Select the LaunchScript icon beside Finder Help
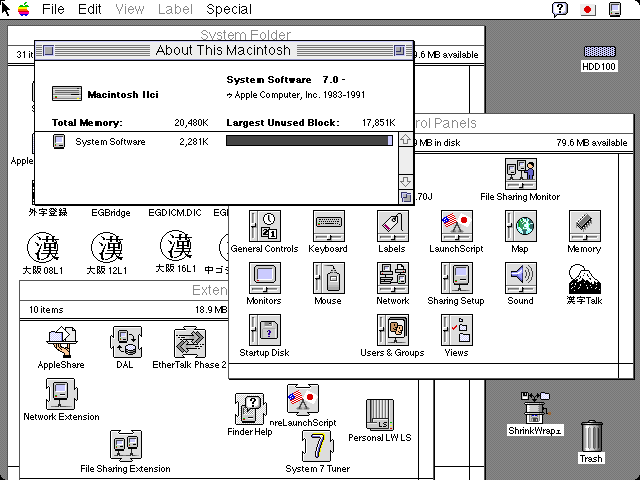 click(303, 400)
